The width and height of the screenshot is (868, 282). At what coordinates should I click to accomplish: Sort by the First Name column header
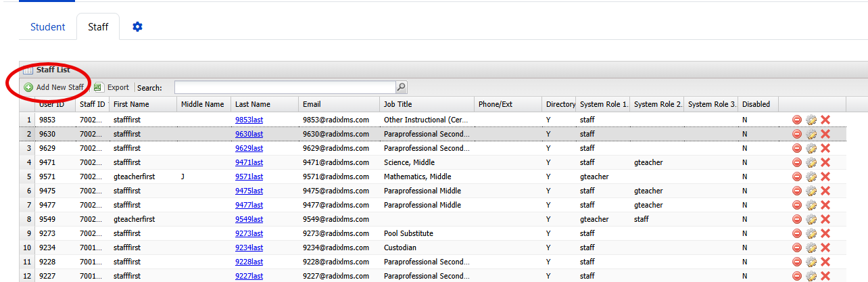[x=143, y=104]
